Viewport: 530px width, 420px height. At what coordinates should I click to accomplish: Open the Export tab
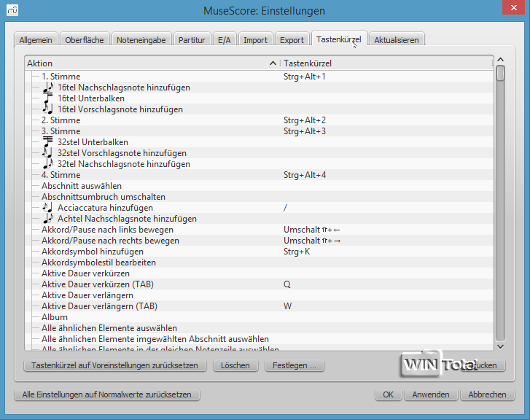292,40
